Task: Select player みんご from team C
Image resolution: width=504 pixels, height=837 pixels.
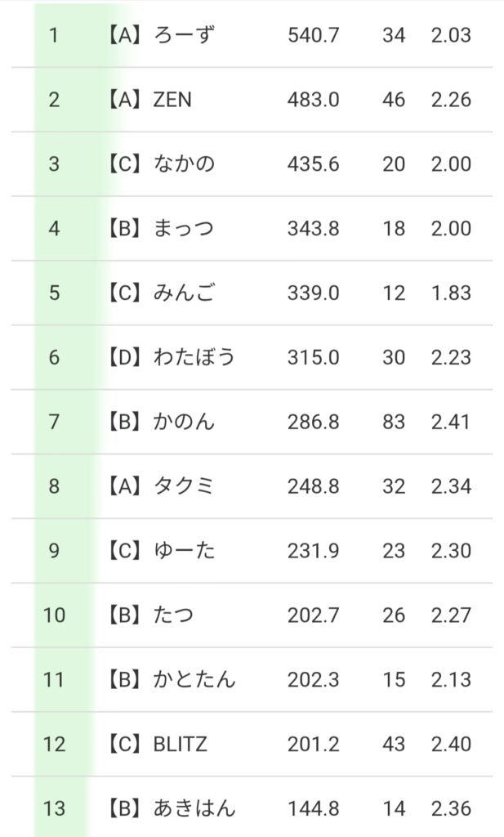Action: tap(184, 293)
